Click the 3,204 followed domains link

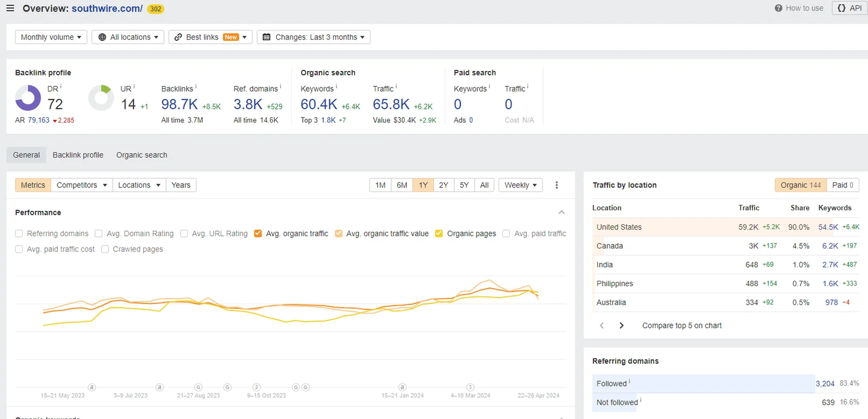click(x=825, y=384)
